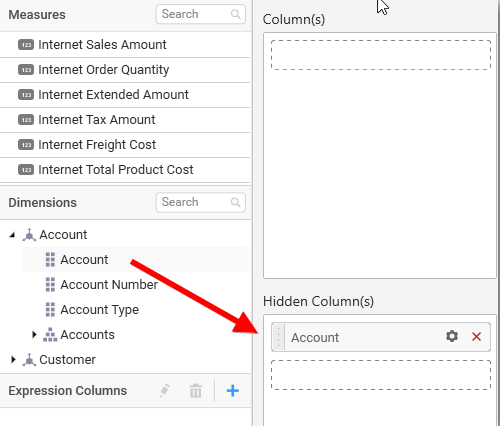
Task: Click the delete expression column trash icon
Action: point(196,391)
